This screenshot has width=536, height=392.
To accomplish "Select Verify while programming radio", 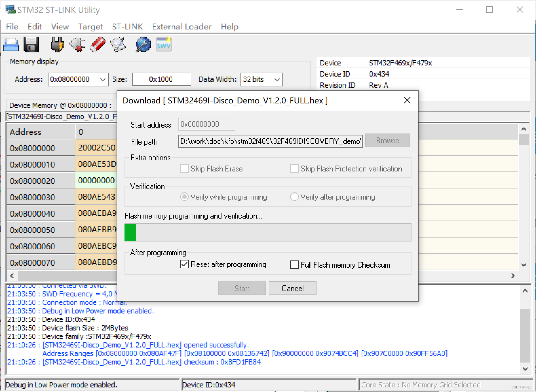I will pos(184,197).
